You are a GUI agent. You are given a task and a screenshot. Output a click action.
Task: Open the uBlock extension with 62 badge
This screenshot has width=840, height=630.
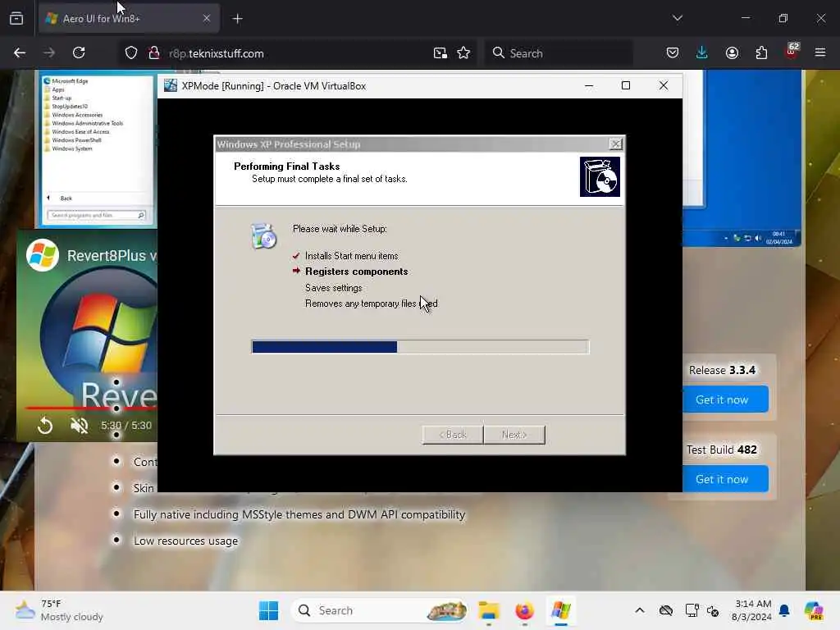(792, 52)
